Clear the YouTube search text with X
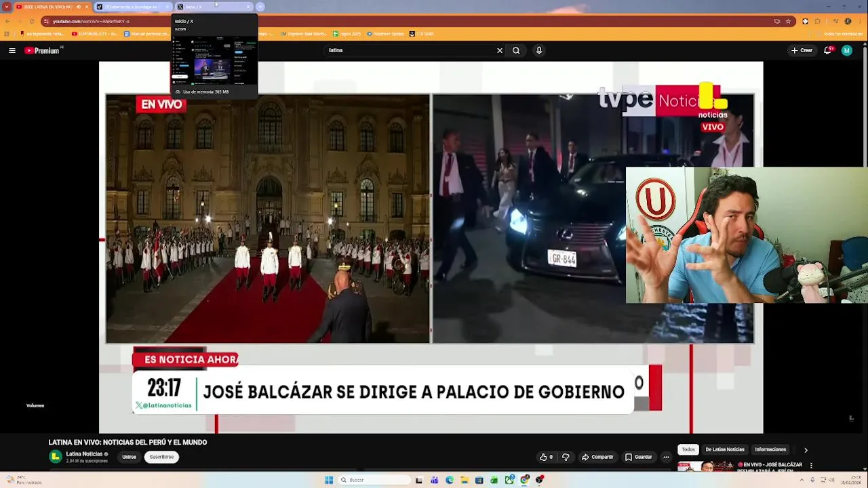The width and height of the screenshot is (868, 488). (x=500, y=50)
